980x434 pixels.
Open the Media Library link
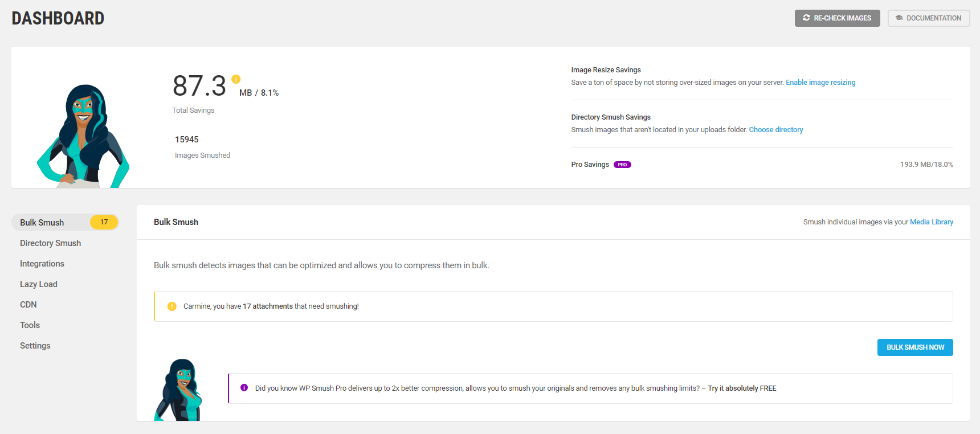(932, 222)
